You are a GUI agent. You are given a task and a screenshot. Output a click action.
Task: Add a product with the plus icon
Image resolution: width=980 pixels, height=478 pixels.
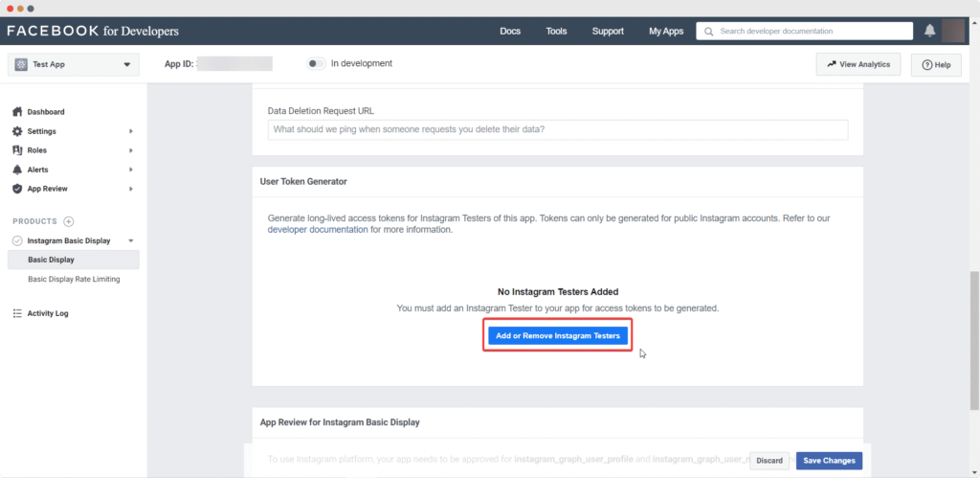[x=69, y=221]
